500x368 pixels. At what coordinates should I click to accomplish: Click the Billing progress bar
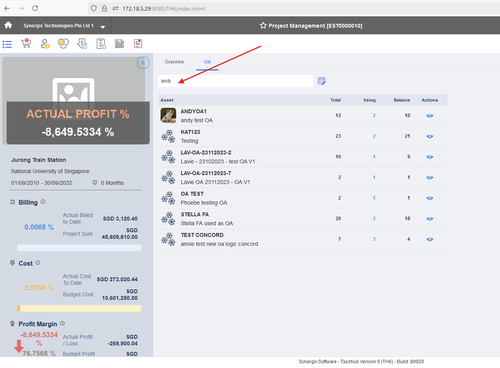[79, 248]
